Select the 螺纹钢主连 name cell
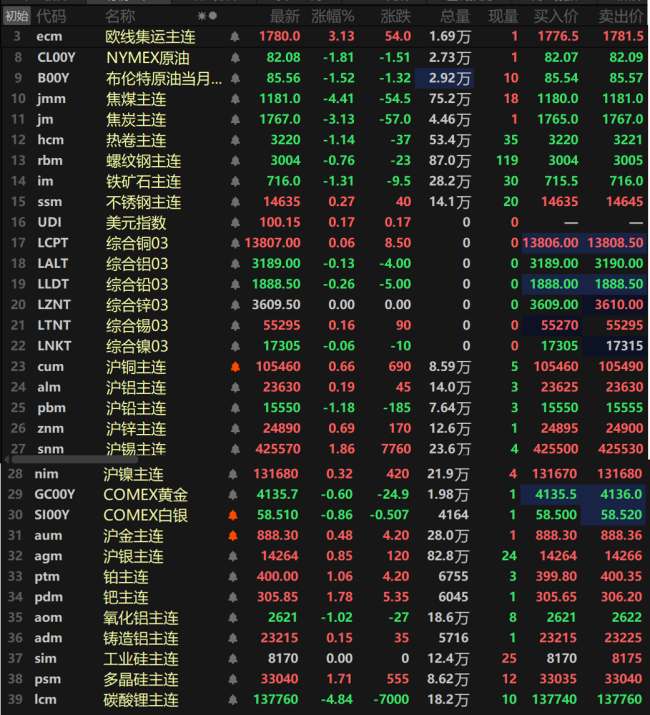Viewport: 650px width, 715px height. (x=144, y=161)
